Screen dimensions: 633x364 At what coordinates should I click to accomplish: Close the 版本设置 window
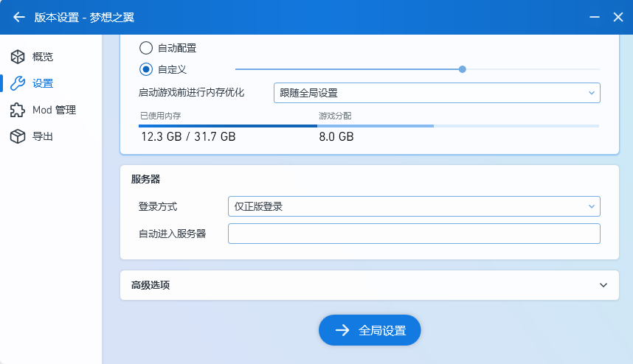click(x=618, y=17)
